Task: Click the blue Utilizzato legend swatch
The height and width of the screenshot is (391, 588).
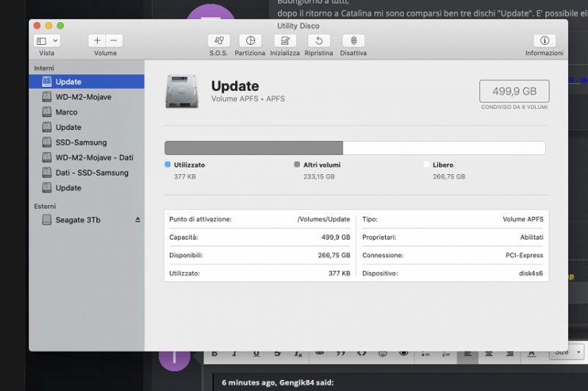Action: (168, 165)
